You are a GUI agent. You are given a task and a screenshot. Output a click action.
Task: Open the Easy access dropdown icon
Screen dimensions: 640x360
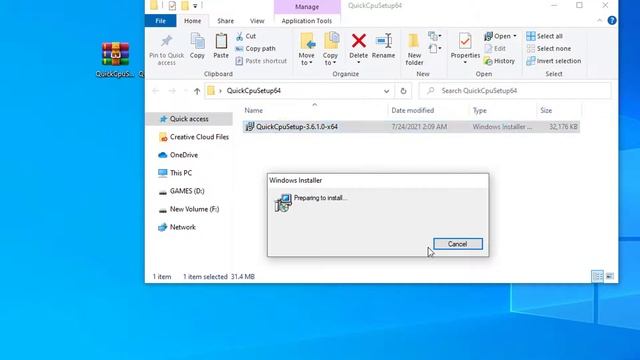[x=435, y=49]
